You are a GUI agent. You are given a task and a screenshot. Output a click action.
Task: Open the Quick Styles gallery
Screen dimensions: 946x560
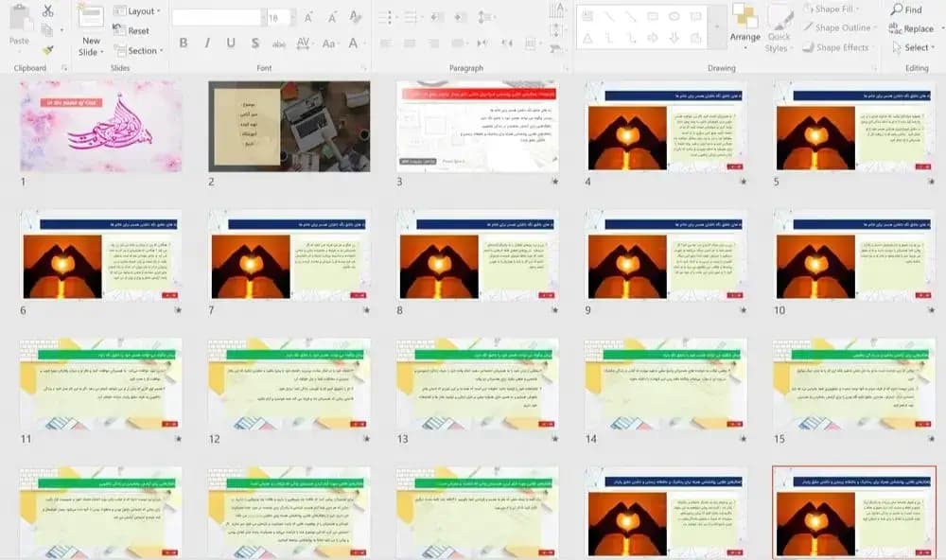(779, 28)
